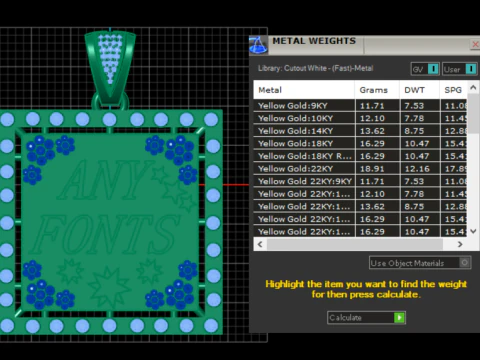Click the table's scroll down arrow
The height and width of the screenshot is (360, 480).
[x=473, y=231]
